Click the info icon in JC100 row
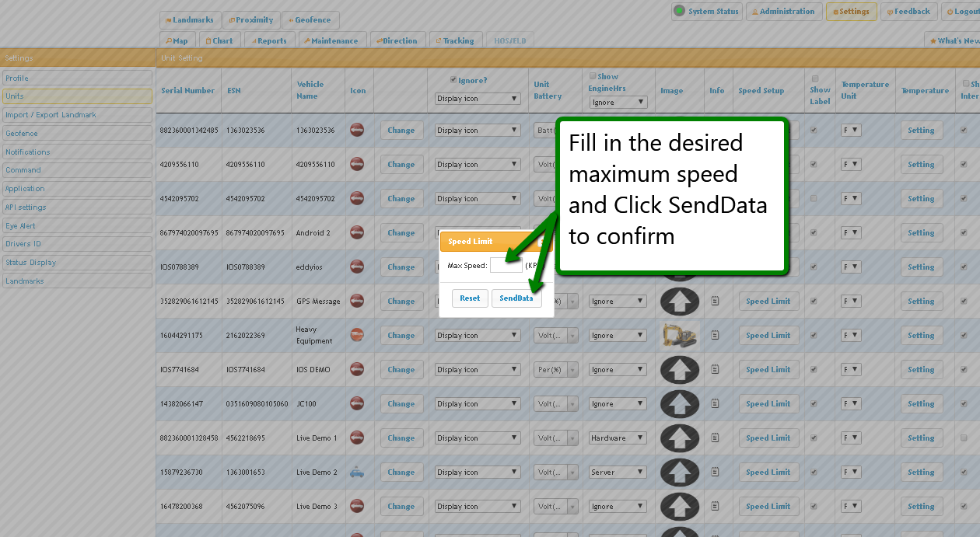980x537 pixels. pyautogui.click(x=716, y=403)
